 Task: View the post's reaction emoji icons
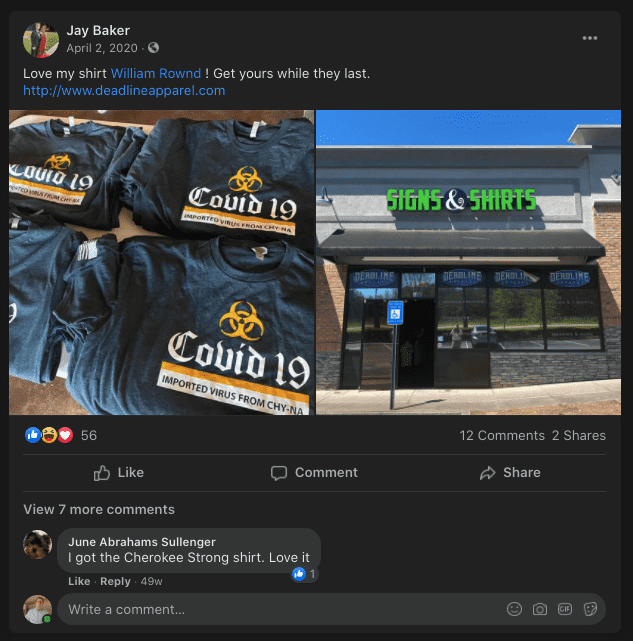click(49, 435)
